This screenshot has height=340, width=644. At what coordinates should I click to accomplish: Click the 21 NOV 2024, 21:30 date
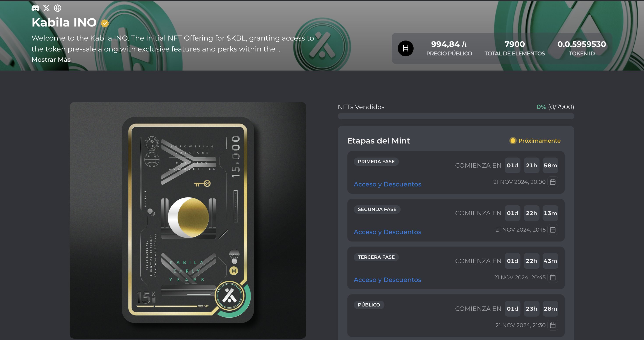pyautogui.click(x=520, y=325)
